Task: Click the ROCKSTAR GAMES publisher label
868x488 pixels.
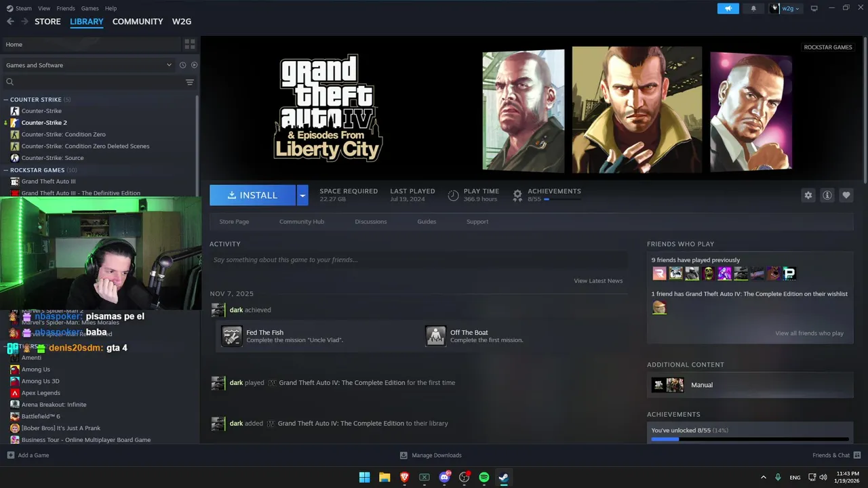Action: (x=828, y=47)
